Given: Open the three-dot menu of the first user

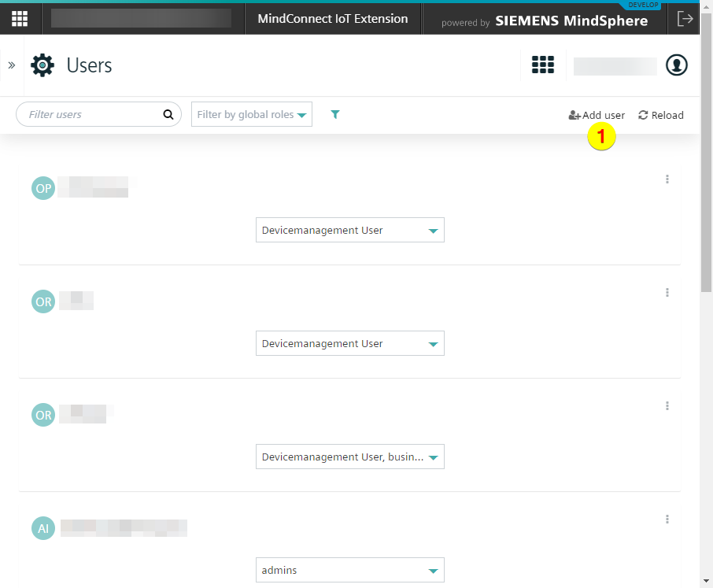Looking at the screenshot, I should pos(667,179).
